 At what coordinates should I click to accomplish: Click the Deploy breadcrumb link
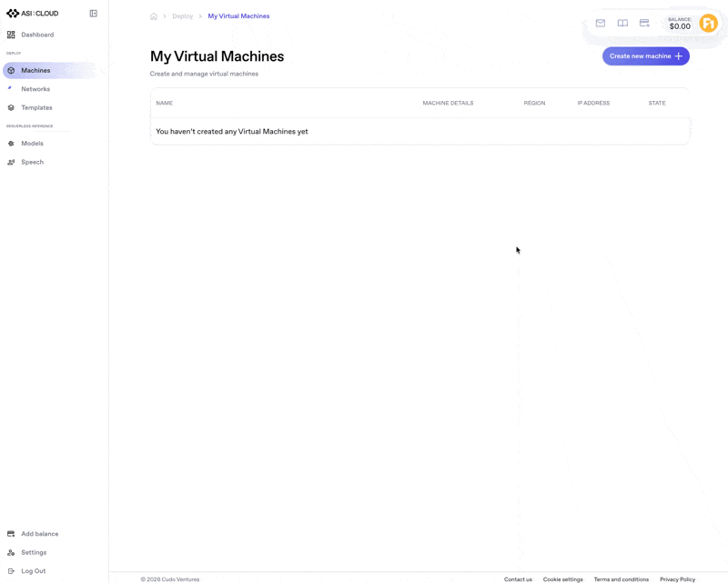tap(183, 16)
